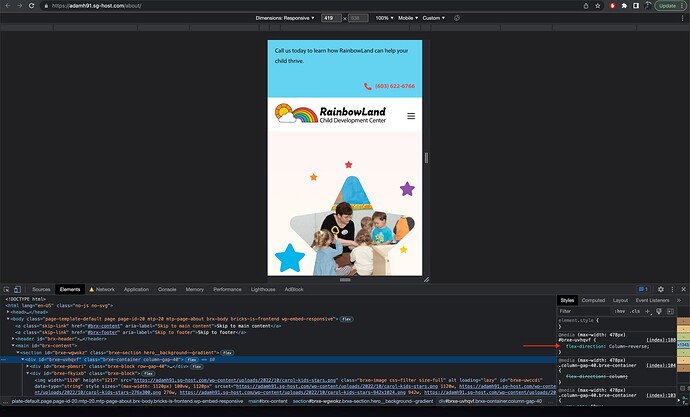Collapse the div brxe-fkyixb node
The width and height of the screenshot is (690, 417).
coord(28,373)
